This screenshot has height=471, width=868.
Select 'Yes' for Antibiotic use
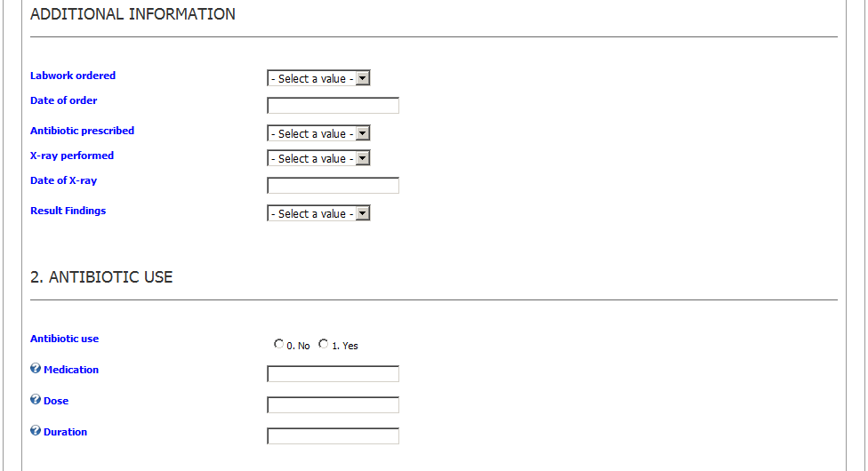coord(324,344)
